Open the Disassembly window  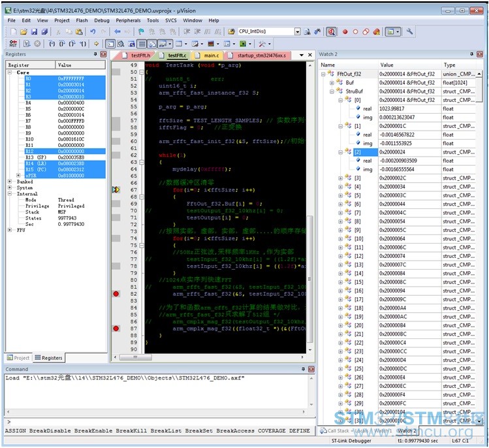pyautogui.click(x=121, y=44)
